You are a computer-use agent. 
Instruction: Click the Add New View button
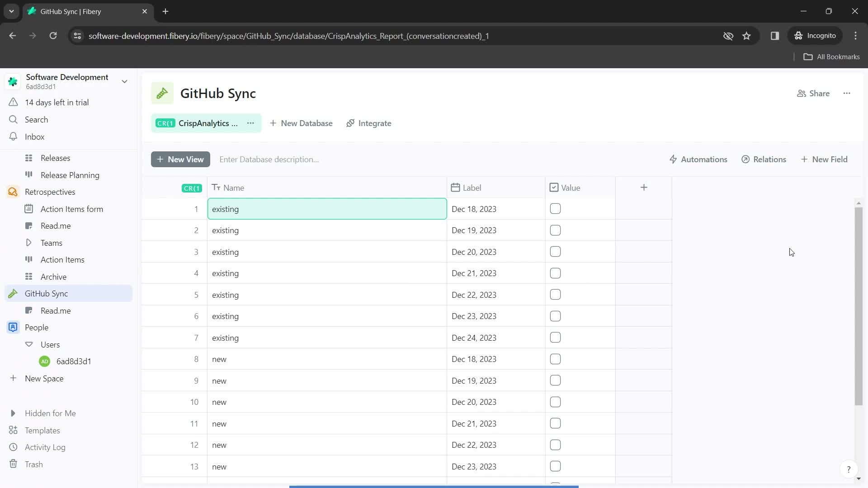coord(181,159)
